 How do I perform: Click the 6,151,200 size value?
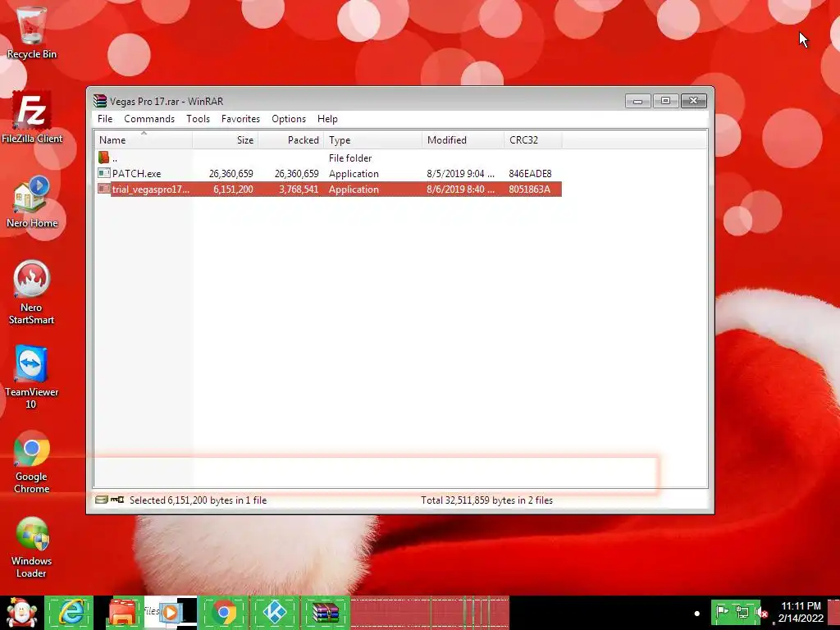click(x=233, y=189)
